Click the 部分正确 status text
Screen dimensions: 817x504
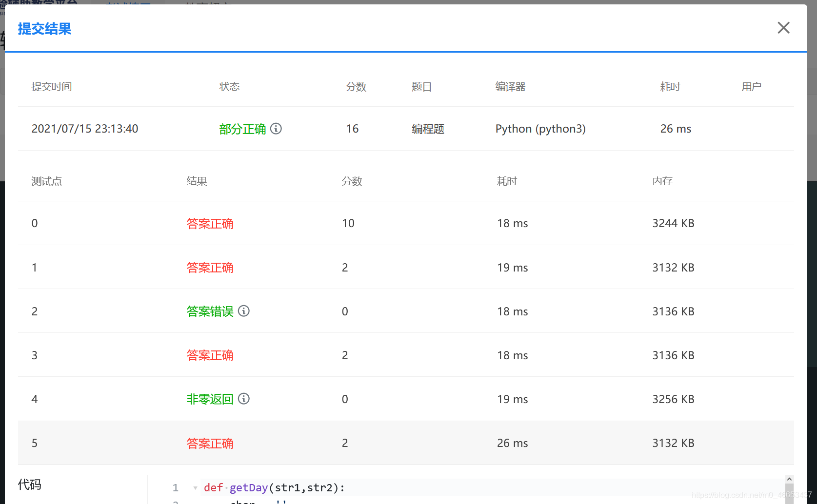tap(242, 129)
